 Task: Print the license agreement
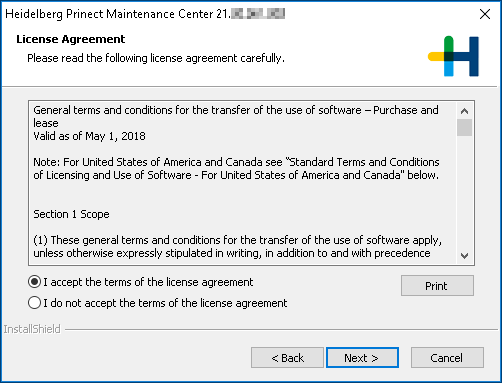tap(437, 286)
